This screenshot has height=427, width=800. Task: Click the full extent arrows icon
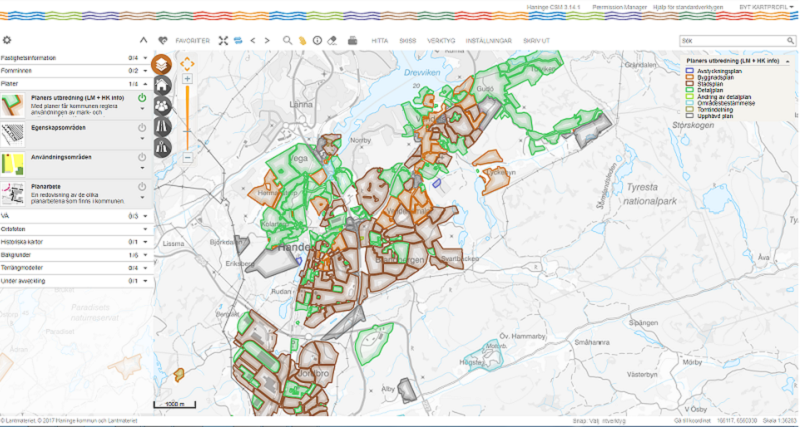coord(224,40)
